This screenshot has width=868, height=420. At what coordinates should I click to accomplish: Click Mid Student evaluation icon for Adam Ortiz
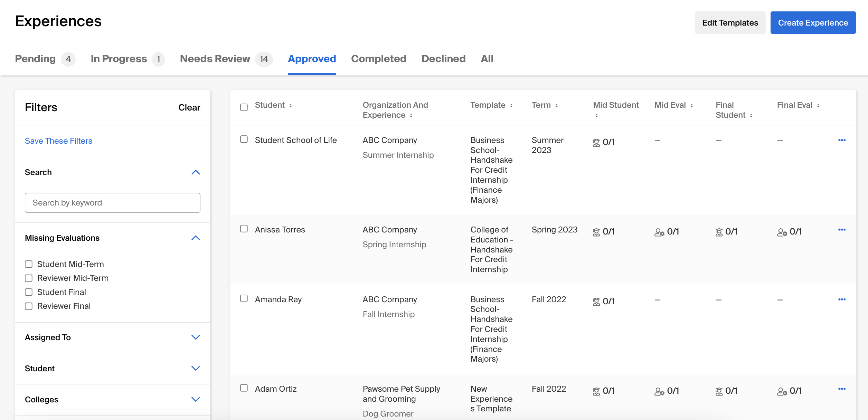click(596, 391)
